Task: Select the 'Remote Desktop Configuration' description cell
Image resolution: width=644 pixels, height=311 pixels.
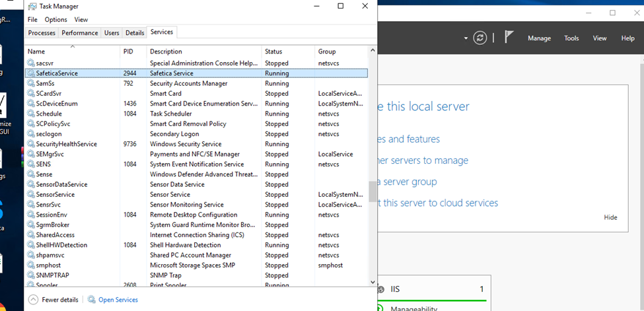Action: point(194,215)
